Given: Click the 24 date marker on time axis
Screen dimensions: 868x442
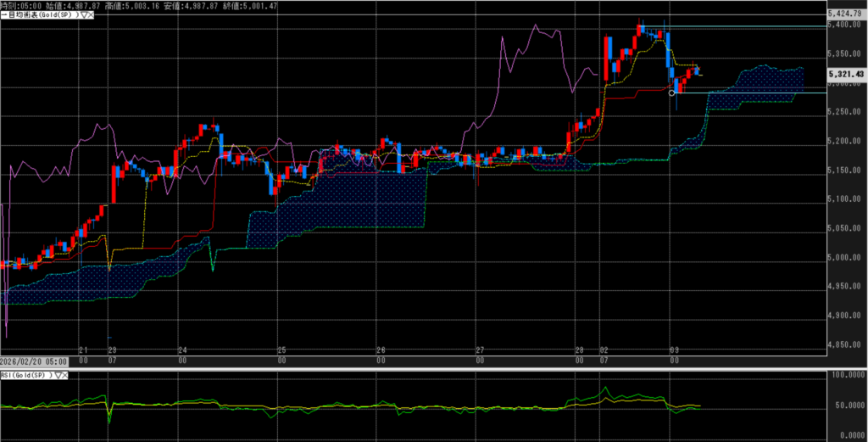Looking at the screenshot, I should point(182,350).
